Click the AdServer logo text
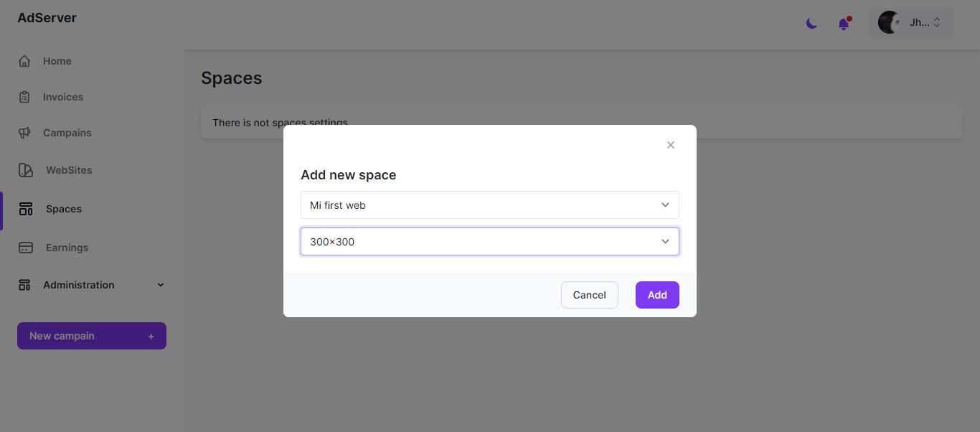This screenshot has width=980, height=432. coord(47,18)
